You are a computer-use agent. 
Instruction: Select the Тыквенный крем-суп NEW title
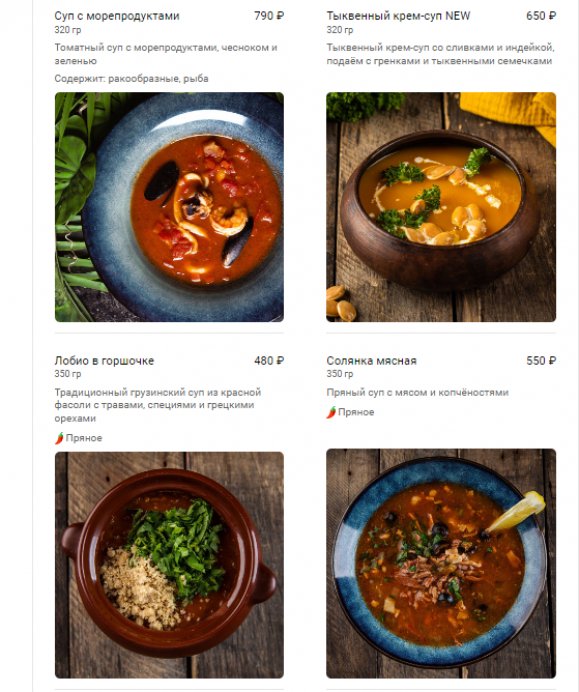point(398,16)
